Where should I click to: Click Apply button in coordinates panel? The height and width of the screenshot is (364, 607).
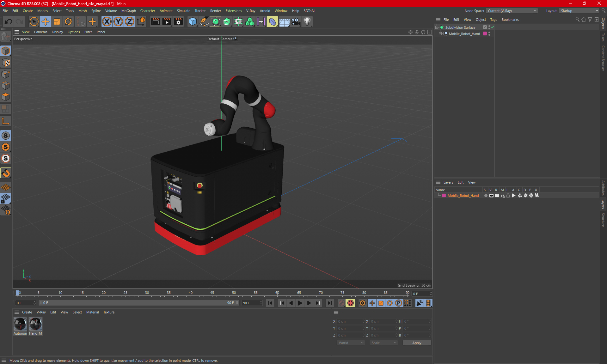pyautogui.click(x=417, y=343)
